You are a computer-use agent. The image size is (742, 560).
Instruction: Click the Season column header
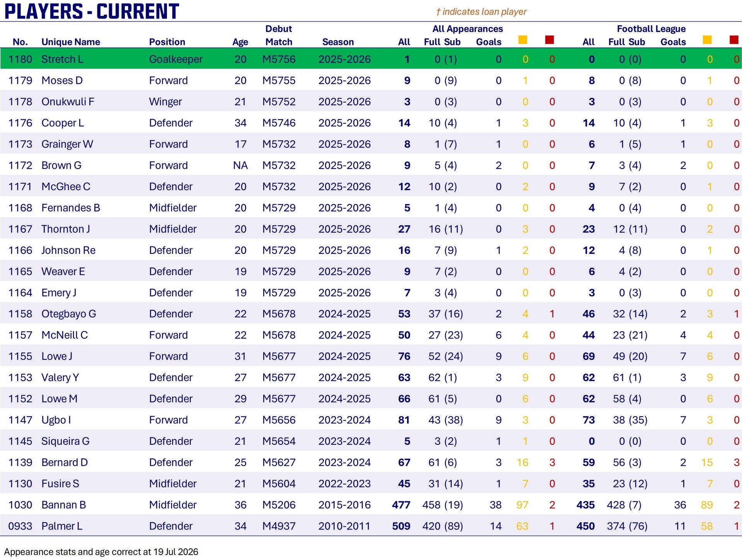[338, 42]
